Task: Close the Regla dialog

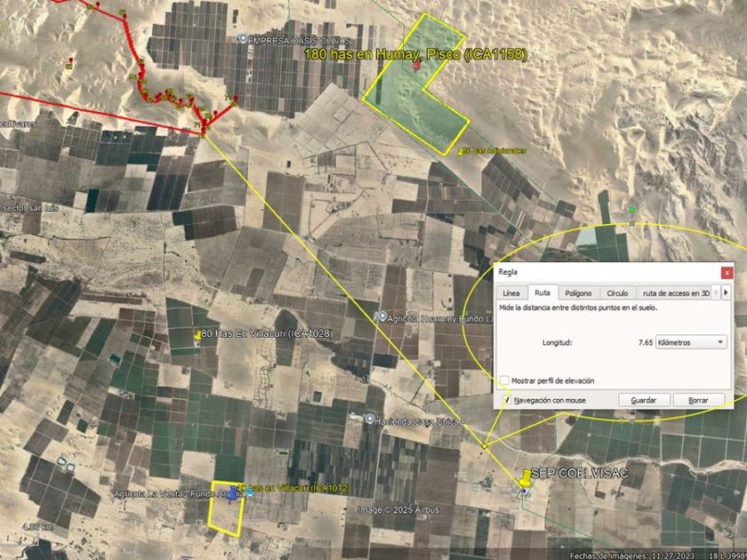Action: 727,272
